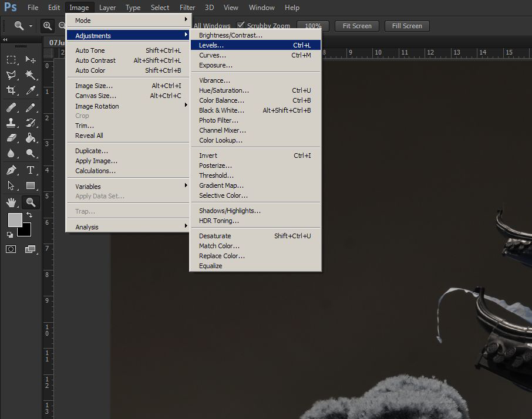
Task: Change the screen mode
Action: [30, 249]
